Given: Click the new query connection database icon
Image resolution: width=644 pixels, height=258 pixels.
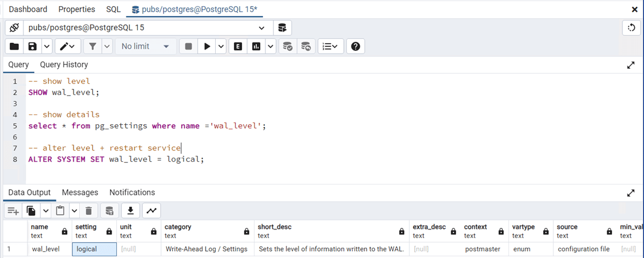Looking at the screenshot, I should coord(282,28).
